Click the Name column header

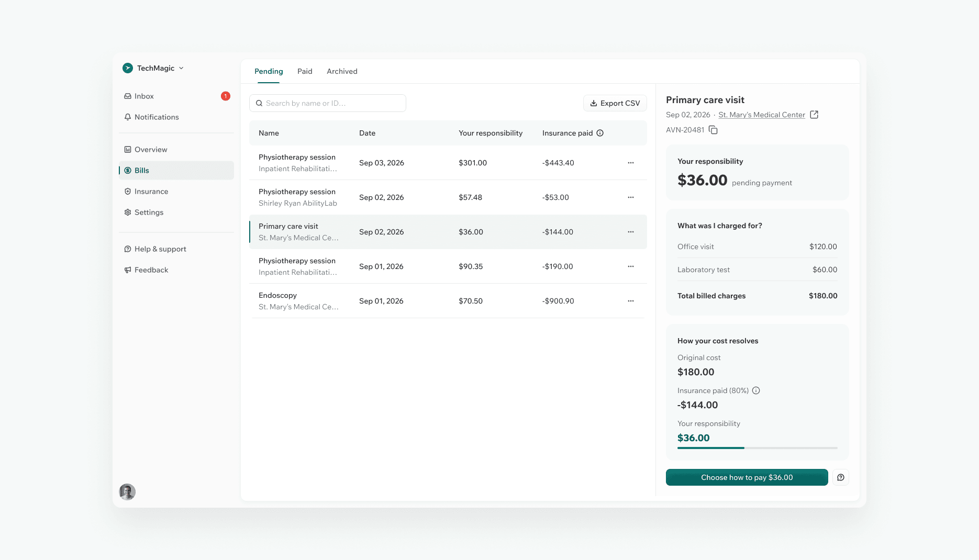pos(269,133)
